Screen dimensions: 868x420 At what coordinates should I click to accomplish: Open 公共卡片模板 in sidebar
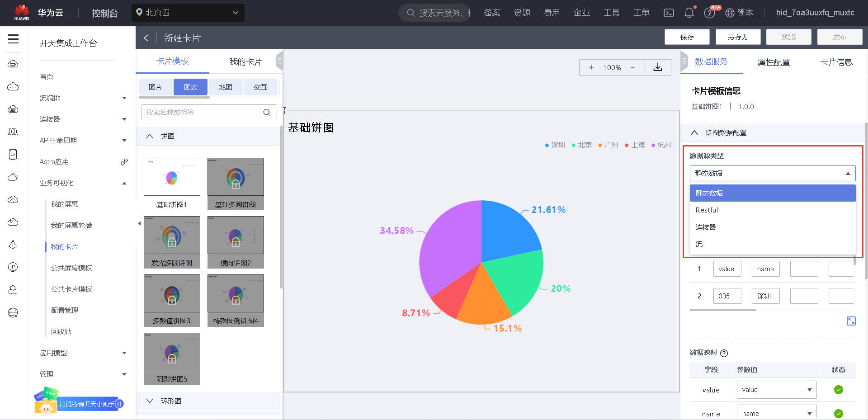point(71,289)
